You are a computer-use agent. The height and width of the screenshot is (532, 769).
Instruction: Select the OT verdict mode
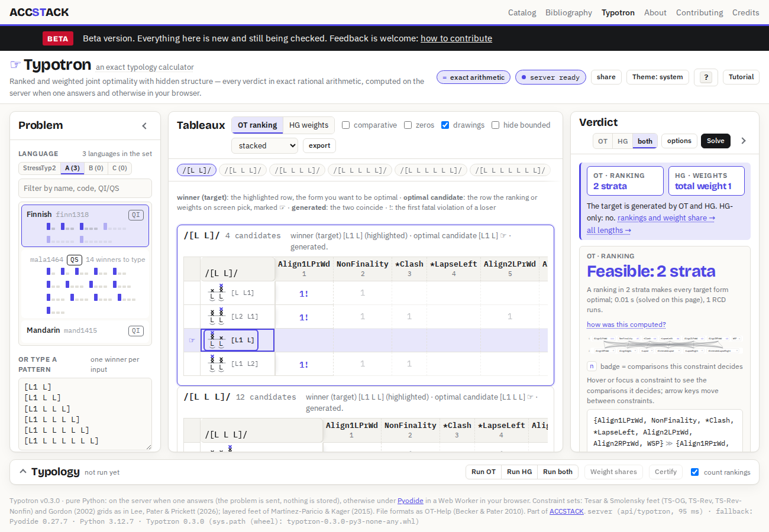[x=603, y=141]
